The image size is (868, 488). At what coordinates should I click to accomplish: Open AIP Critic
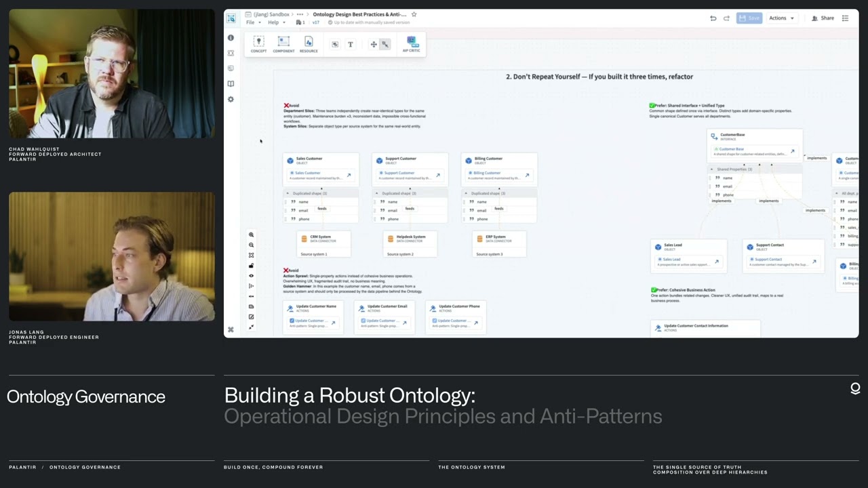(412, 45)
